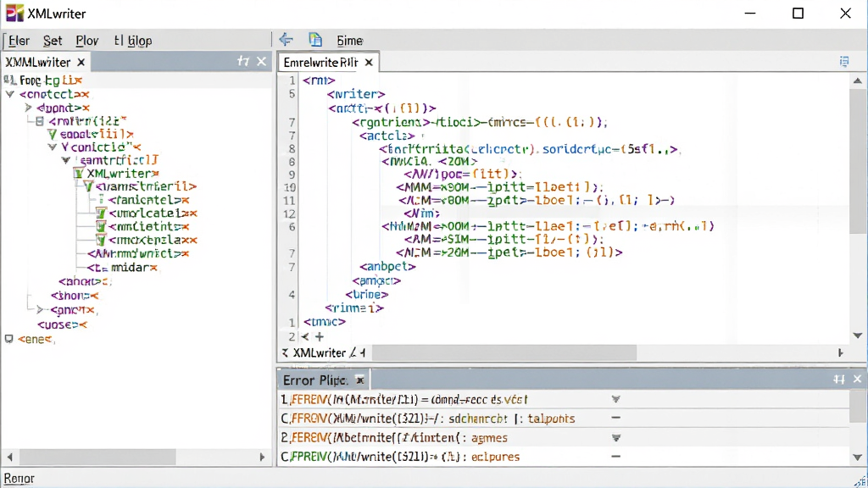Click the green icon next to <umolcatel> node
The width and height of the screenshot is (868, 488).
click(x=101, y=213)
